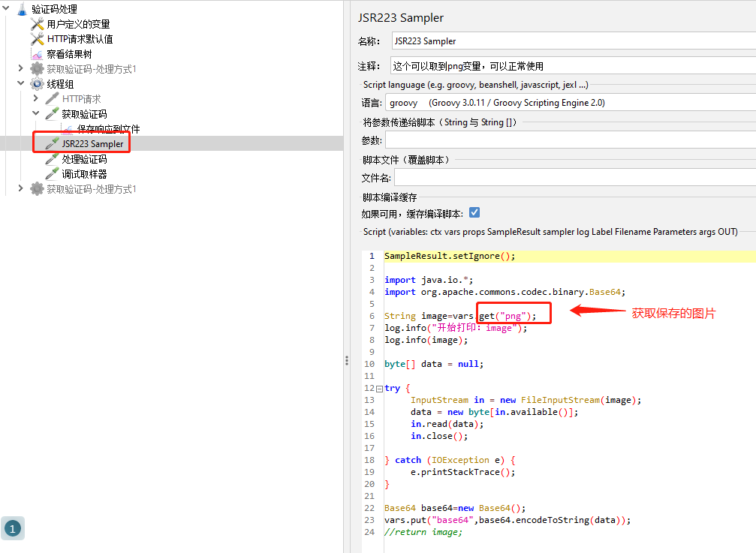Click the chart icon beside 察看结果树
Image resolution: width=756 pixels, height=553 pixels.
click(37, 55)
